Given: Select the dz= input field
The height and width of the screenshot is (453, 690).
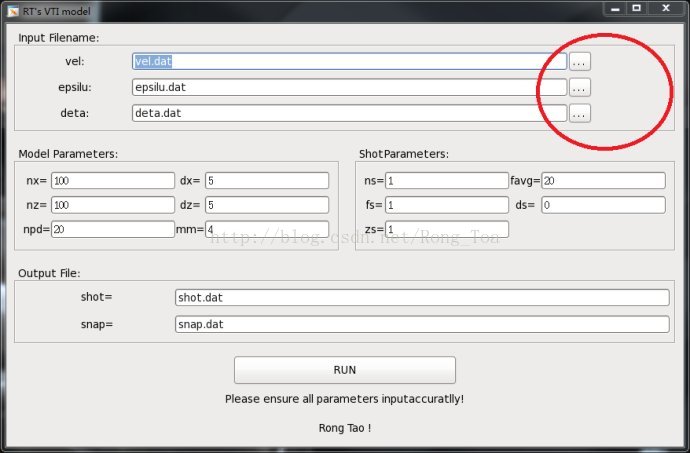Looking at the screenshot, I should (x=267, y=205).
